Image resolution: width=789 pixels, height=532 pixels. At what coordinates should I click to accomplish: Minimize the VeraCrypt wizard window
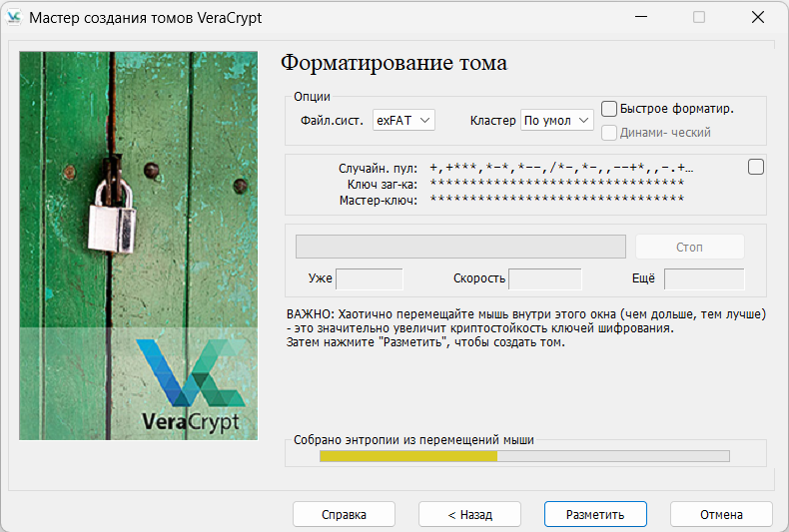click(640, 17)
